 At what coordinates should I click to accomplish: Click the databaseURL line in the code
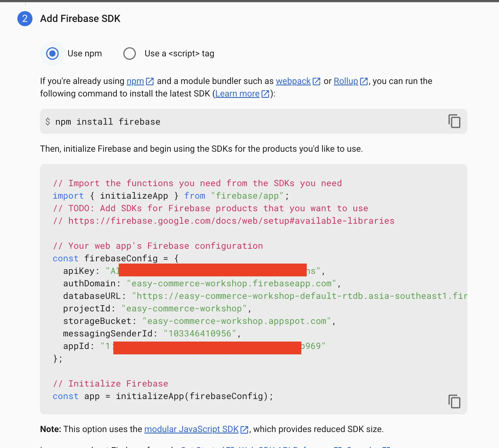[265, 296]
